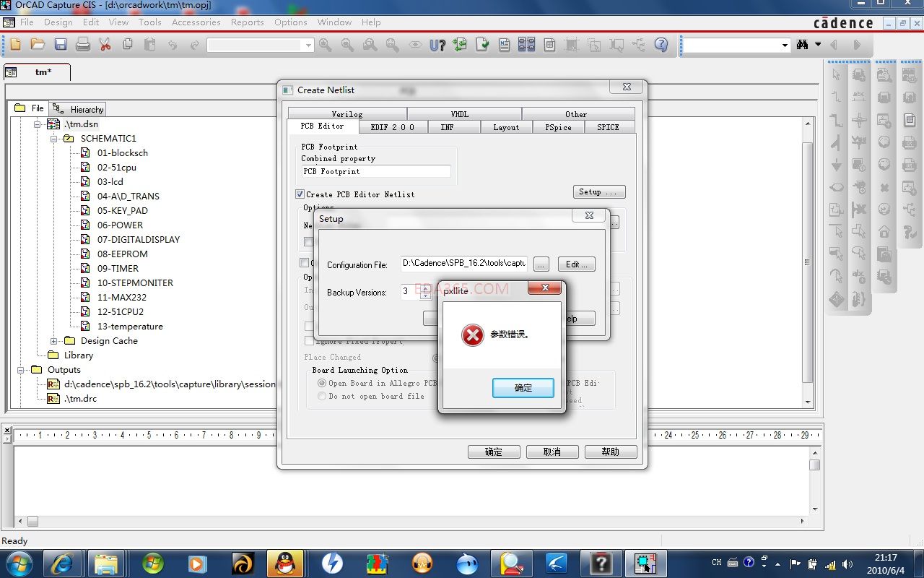This screenshot has height=578, width=924.
Task: Click the Configuration File path field
Action: pyautogui.click(x=465, y=264)
